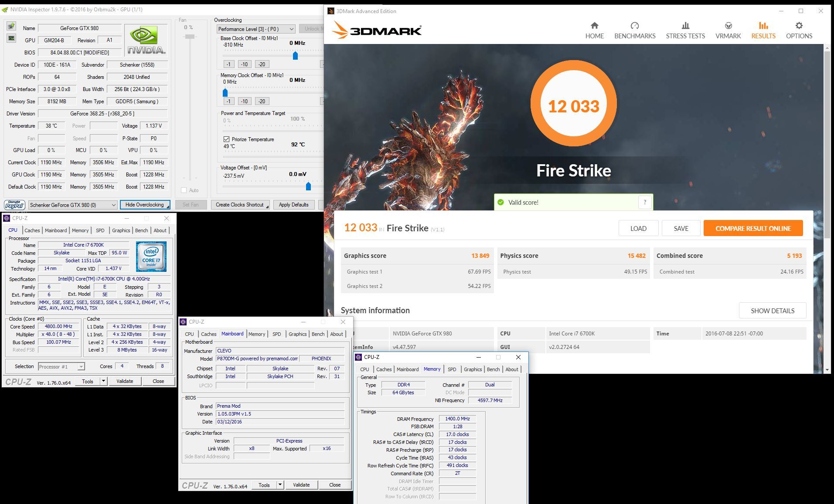Click the Close button in CPU-Z Mainboard window
834x504 pixels.
click(x=335, y=485)
